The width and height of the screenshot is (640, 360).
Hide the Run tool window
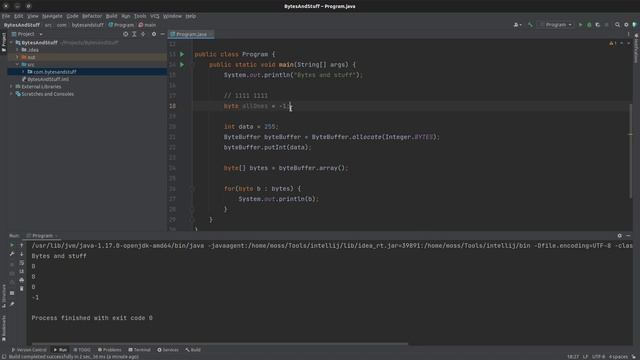[628, 236]
